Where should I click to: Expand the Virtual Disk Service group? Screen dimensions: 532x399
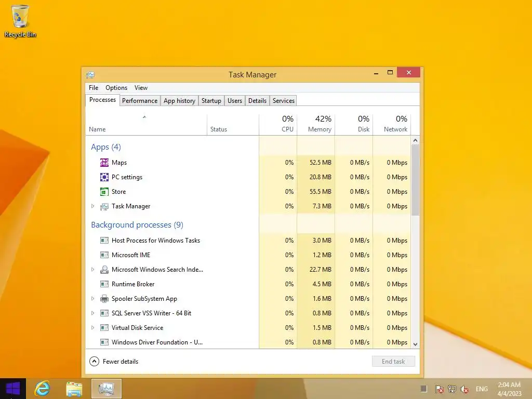coord(92,328)
